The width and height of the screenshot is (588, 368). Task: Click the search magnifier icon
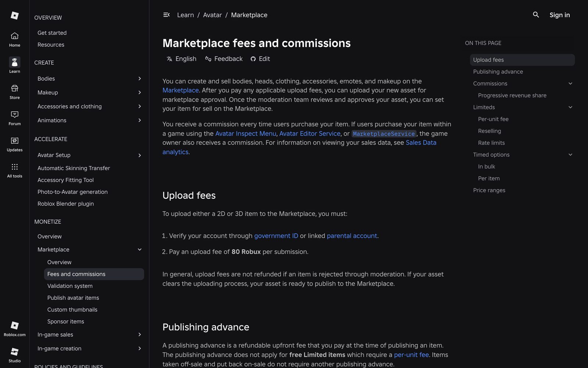click(536, 15)
